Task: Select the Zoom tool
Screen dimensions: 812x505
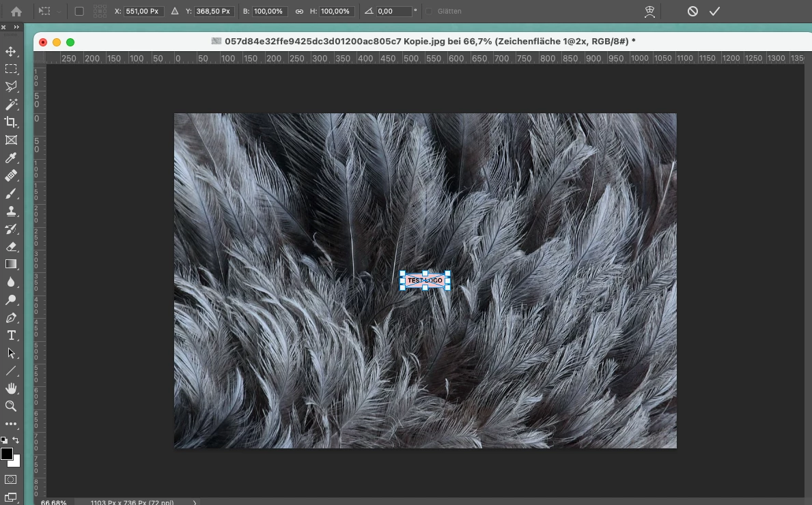Action: (11, 406)
